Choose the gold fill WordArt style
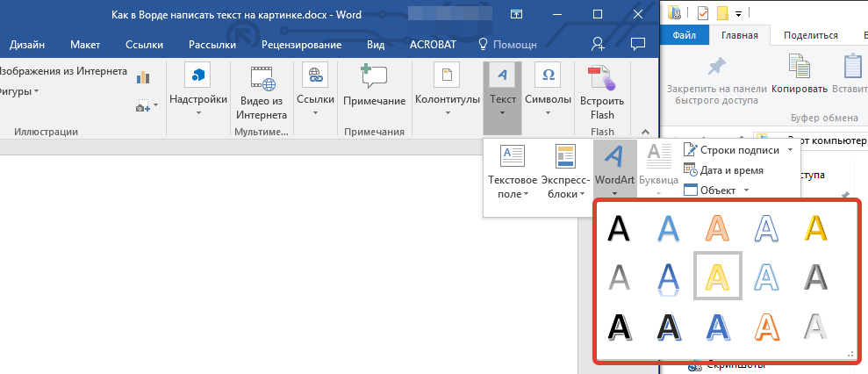 [815, 228]
